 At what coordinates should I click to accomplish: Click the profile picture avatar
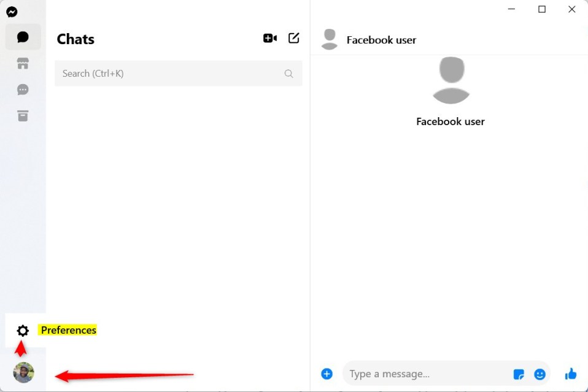tap(23, 372)
